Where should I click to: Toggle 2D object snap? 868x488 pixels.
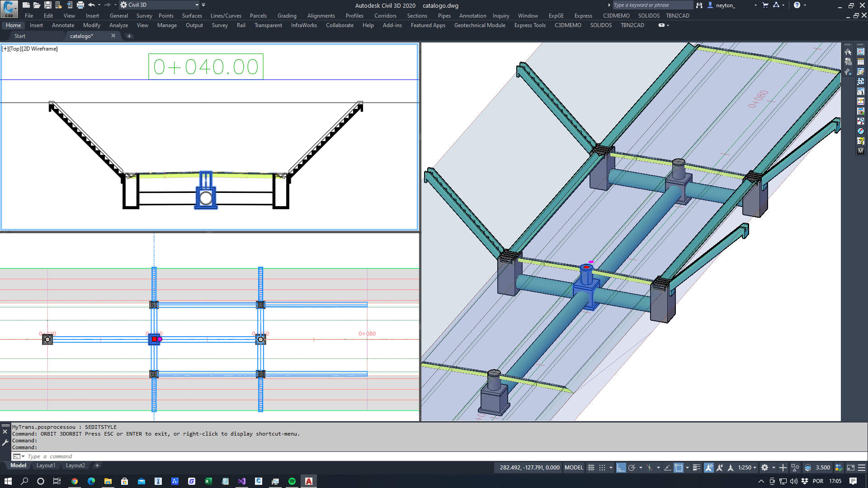[x=679, y=468]
